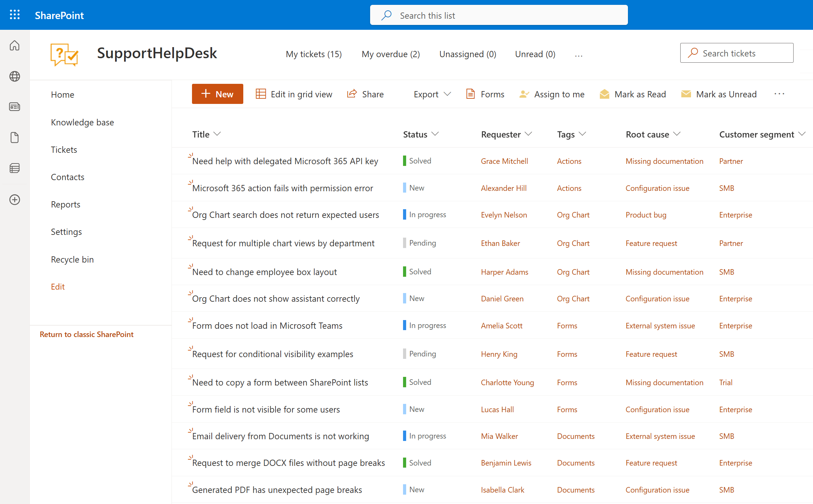Open ticket Form does not load in Microsoft Teams
The image size is (813, 504).
267,326
